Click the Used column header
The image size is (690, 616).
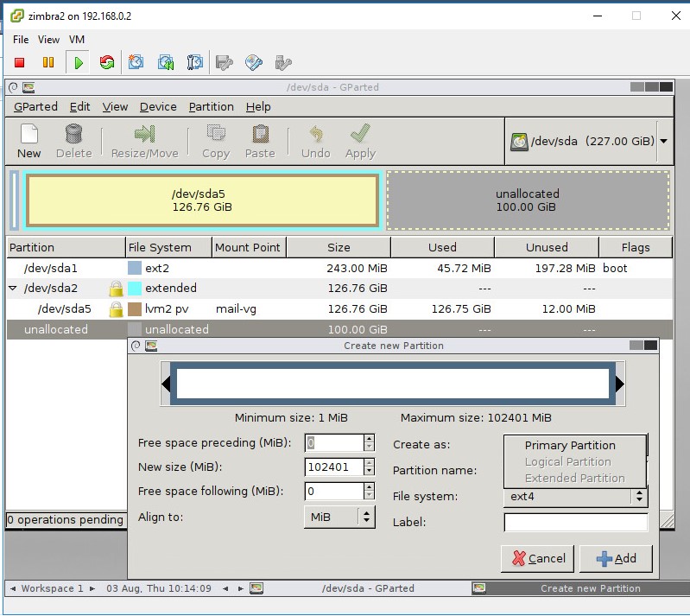(442, 247)
